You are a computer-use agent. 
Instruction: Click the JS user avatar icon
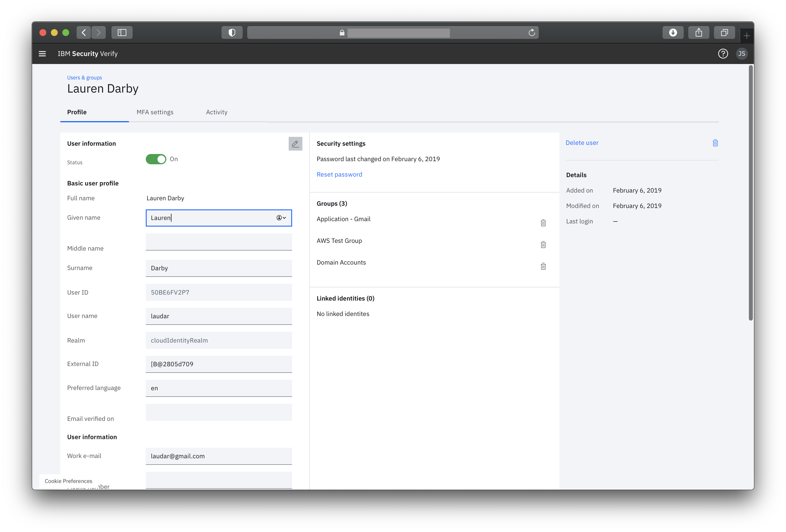[x=741, y=54]
